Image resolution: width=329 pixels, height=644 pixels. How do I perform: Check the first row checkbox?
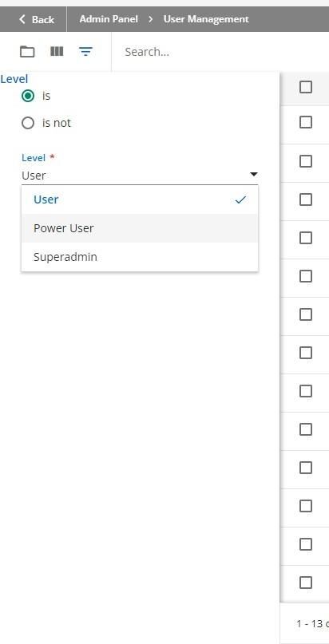coord(306,122)
